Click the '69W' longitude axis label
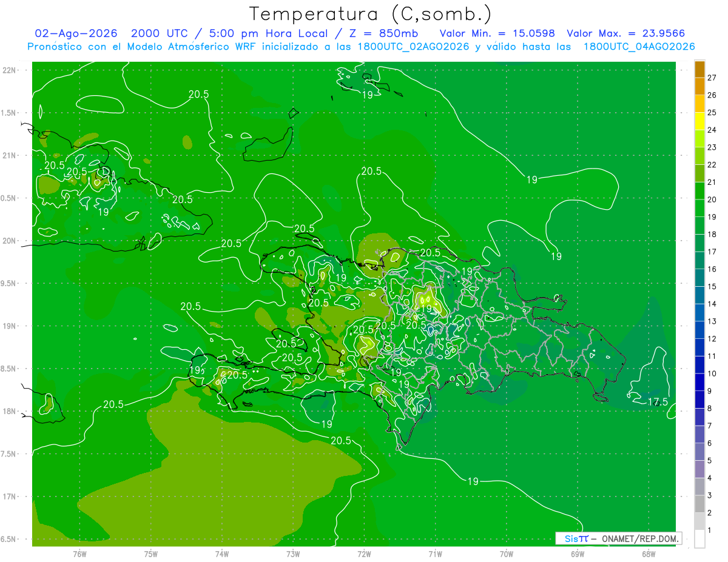 point(578,554)
